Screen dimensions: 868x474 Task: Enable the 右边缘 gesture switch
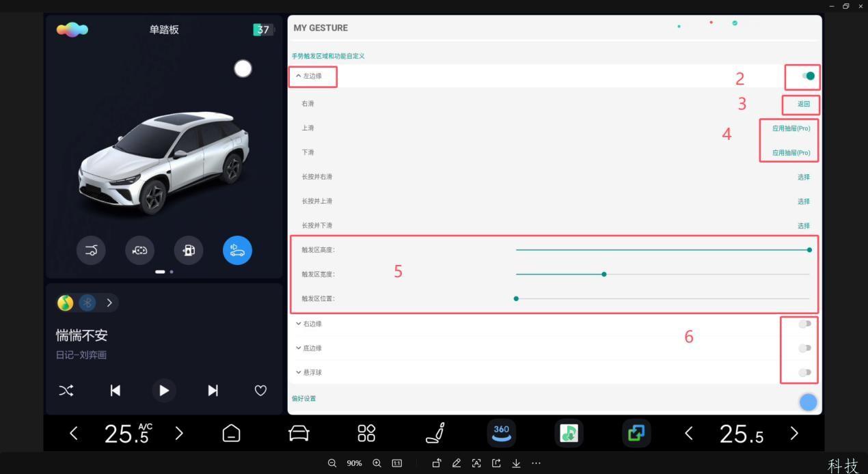(805, 324)
